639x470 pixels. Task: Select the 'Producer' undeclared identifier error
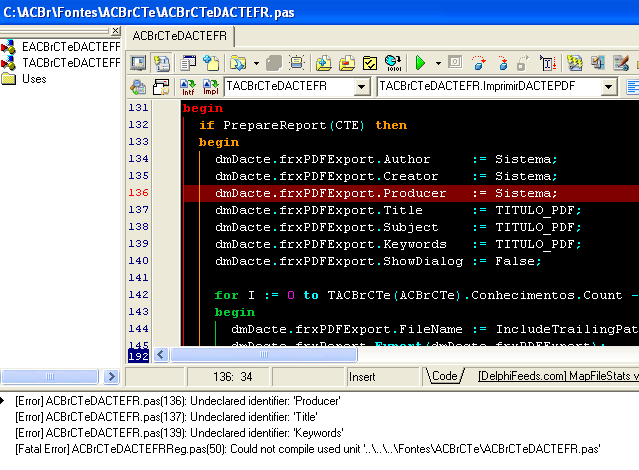(178, 401)
